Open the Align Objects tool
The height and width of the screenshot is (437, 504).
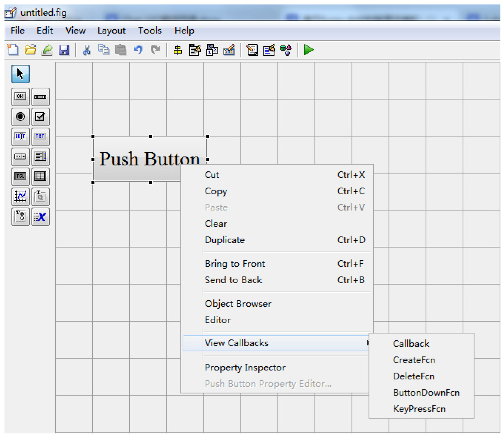178,50
